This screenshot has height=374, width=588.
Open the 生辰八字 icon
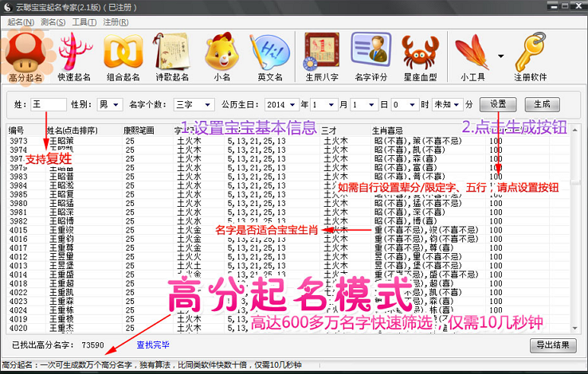[322, 57]
